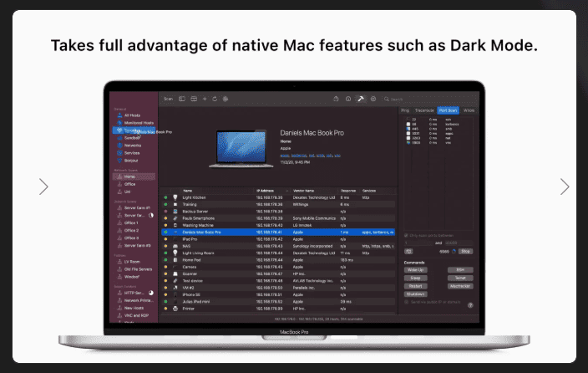Select the Backup Server host row

click(x=278, y=211)
